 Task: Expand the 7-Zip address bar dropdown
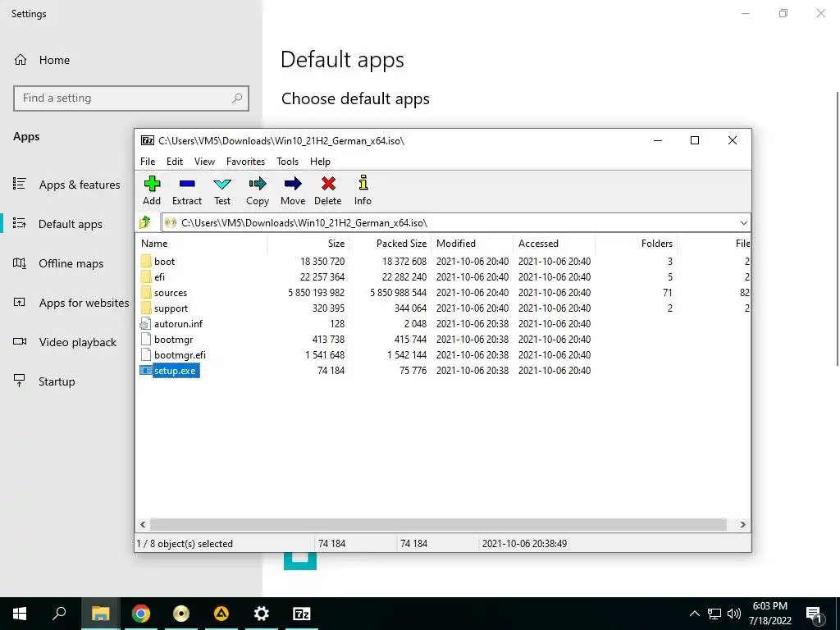point(743,223)
